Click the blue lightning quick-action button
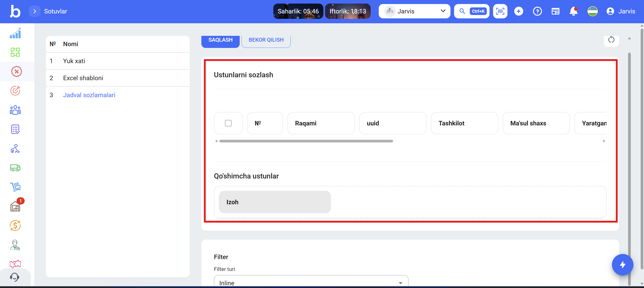Screen dimensions: 644x288 coord(622,264)
